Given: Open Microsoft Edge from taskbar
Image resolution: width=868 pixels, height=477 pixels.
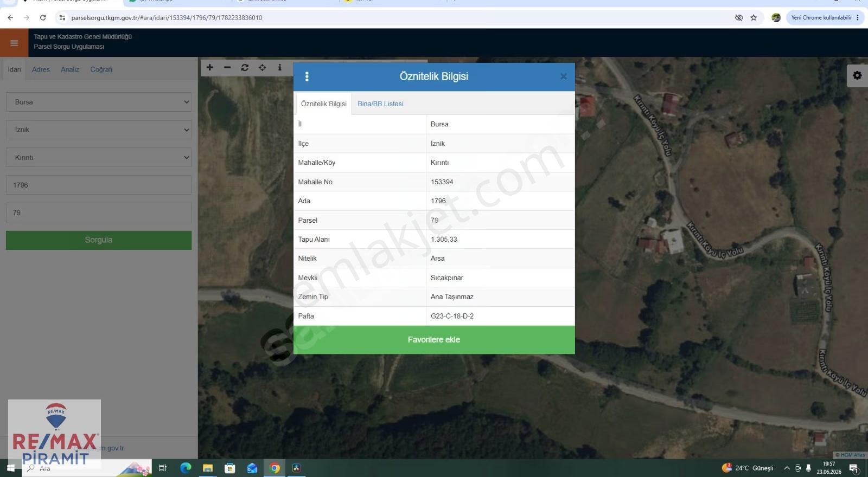Looking at the screenshot, I should coord(186,468).
